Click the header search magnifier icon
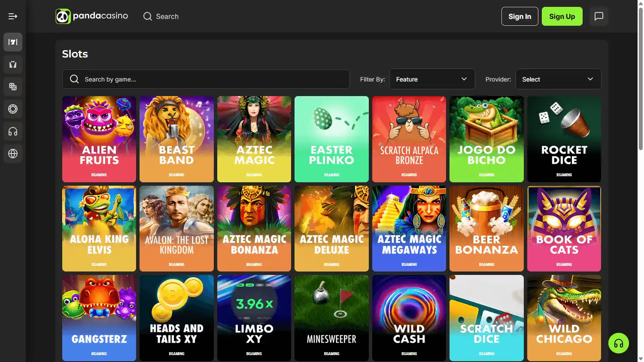 148,16
